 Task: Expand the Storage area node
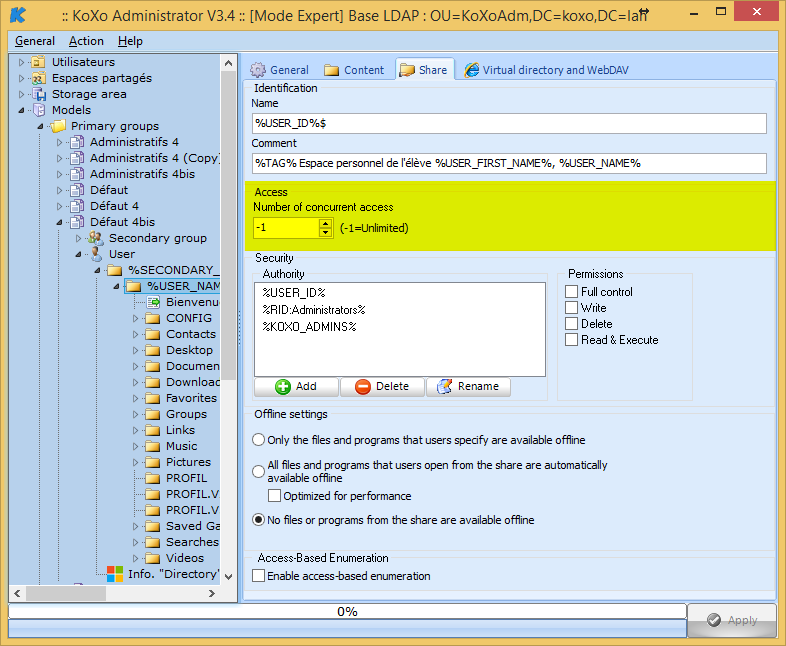click(x=22, y=94)
